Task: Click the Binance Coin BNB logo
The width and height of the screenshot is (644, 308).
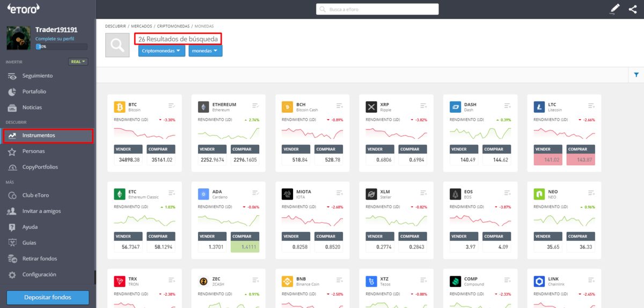Action: [287, 281]
